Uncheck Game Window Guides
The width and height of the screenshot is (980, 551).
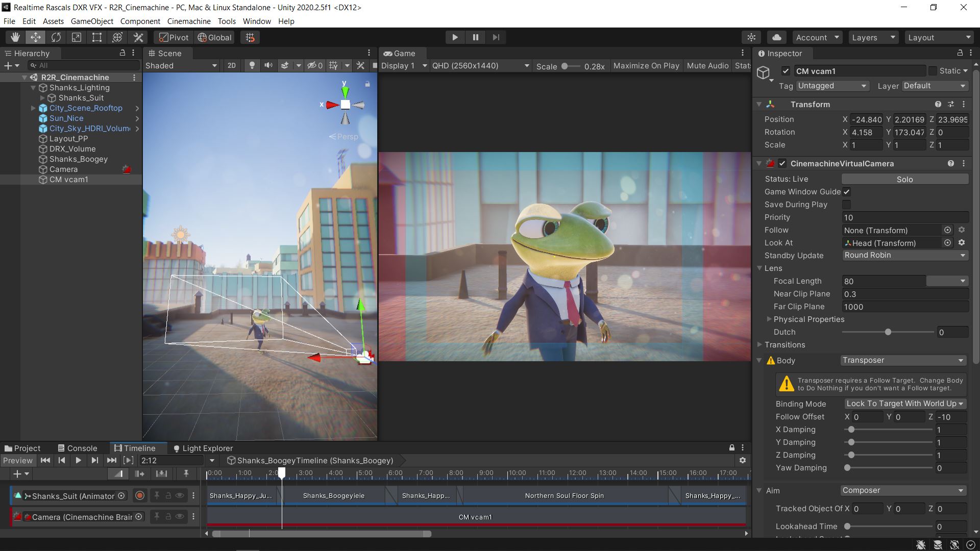click(846, 192)
